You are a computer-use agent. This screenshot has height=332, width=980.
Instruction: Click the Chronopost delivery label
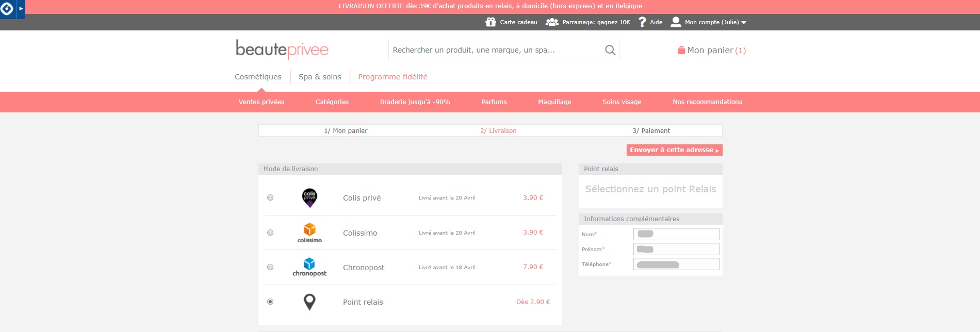point(364,268)
